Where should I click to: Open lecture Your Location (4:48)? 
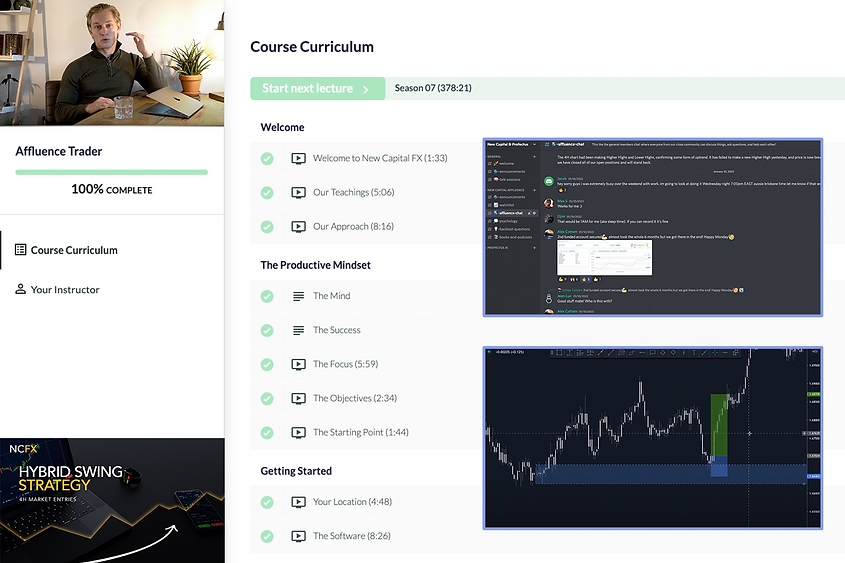[352, 502]
